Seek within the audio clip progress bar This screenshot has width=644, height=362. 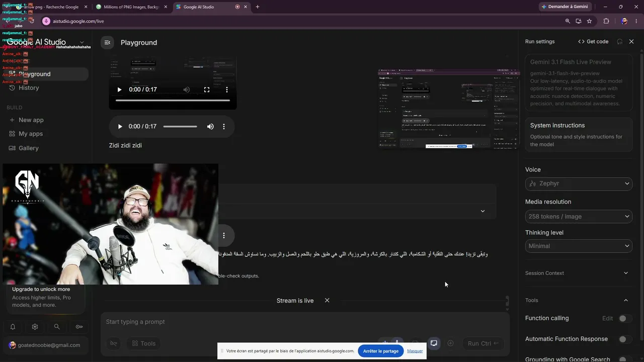click(x=180, y=127)
